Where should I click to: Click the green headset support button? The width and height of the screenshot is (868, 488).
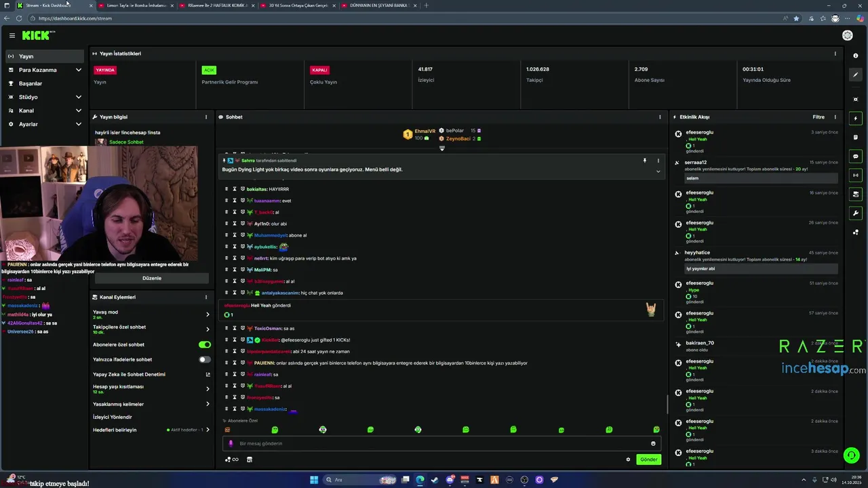point(851,455)
